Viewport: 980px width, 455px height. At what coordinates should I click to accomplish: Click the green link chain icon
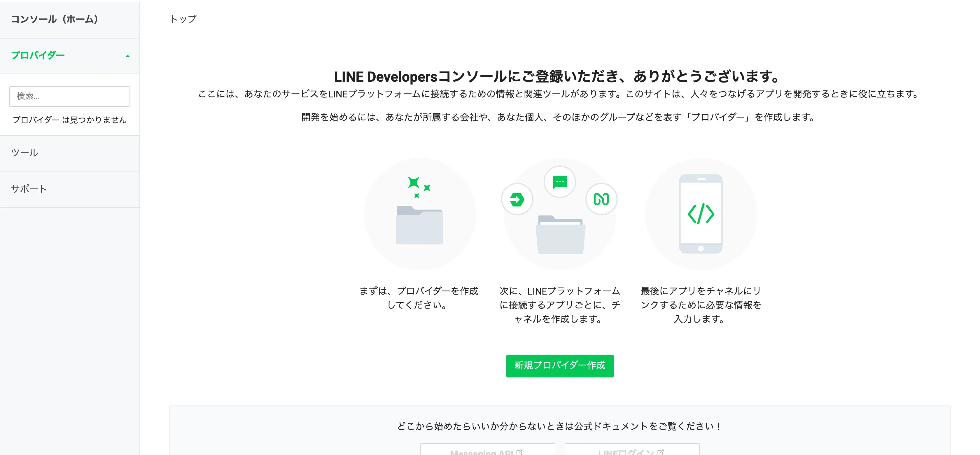[601, 199]
